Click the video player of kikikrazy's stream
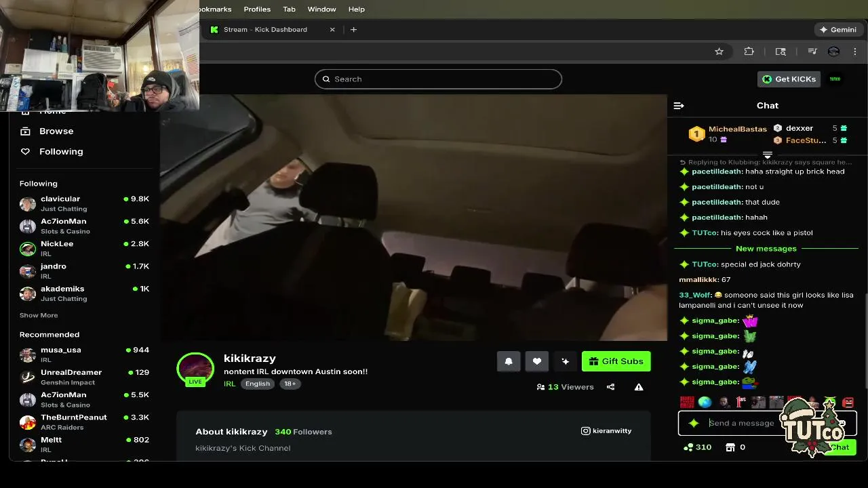 coord(414,218)
